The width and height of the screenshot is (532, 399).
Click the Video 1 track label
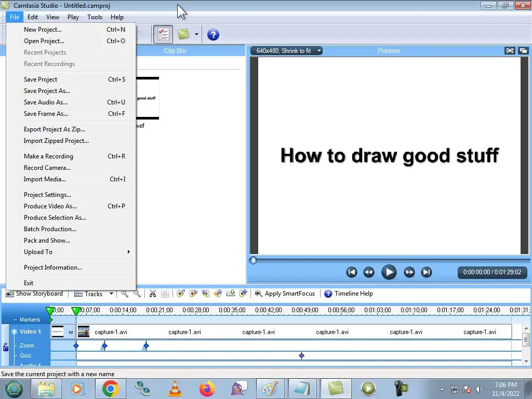coord(30,331)
